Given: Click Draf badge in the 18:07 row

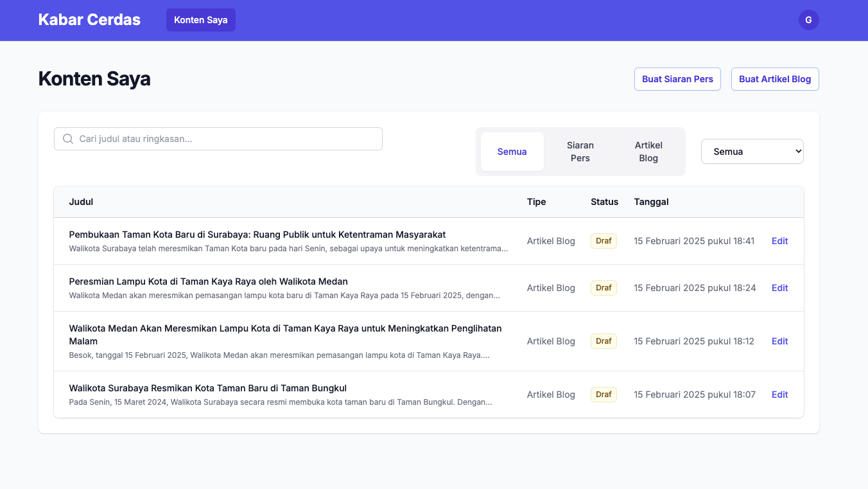Looking at the screenshot, I should (x=603, y=395).
